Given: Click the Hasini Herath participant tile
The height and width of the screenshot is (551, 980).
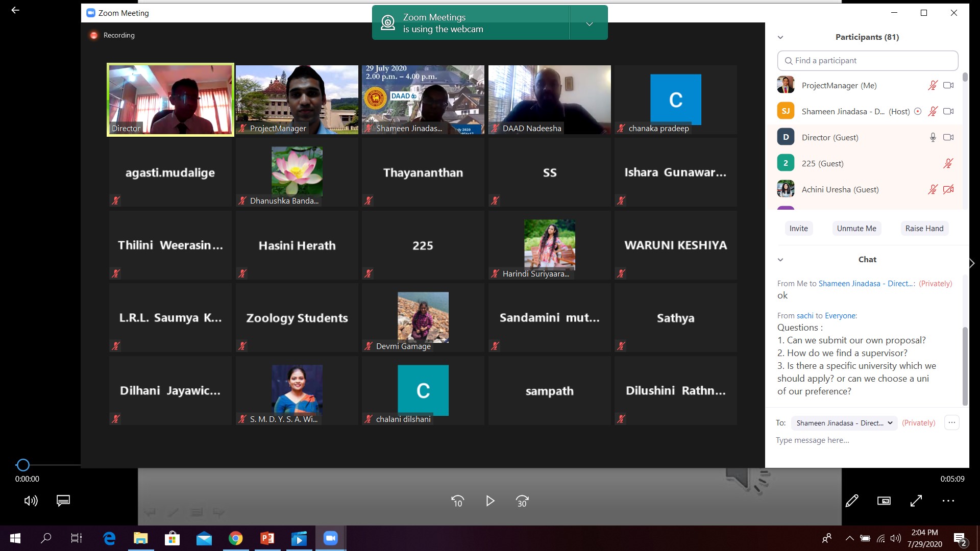Looking at the screenshot, I should [297, 245].
